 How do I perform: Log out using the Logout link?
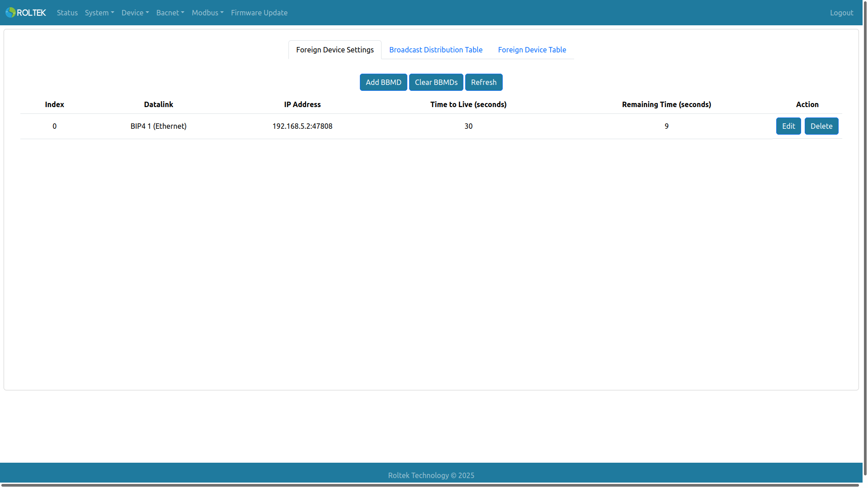coord(841,13)
